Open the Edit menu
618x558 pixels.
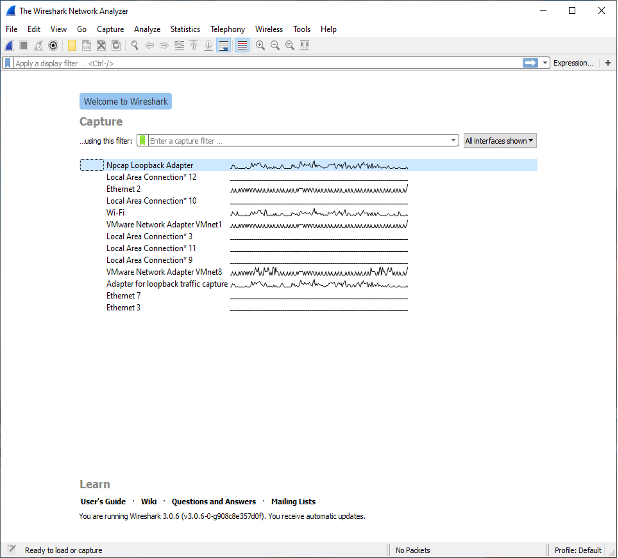pos(34,29)
